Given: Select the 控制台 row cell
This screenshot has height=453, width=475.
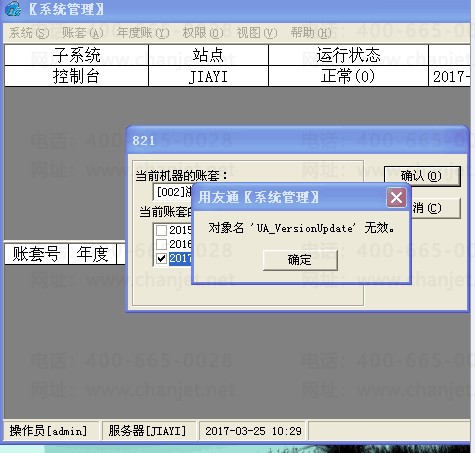Looking at the screenshot, I should coord(76,76).
